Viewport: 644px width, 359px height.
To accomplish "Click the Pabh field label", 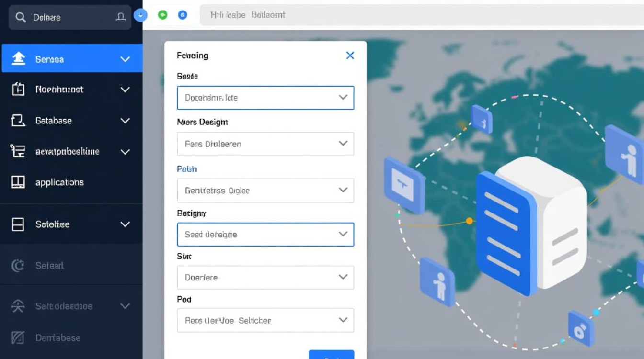I will tap(187, 169).
